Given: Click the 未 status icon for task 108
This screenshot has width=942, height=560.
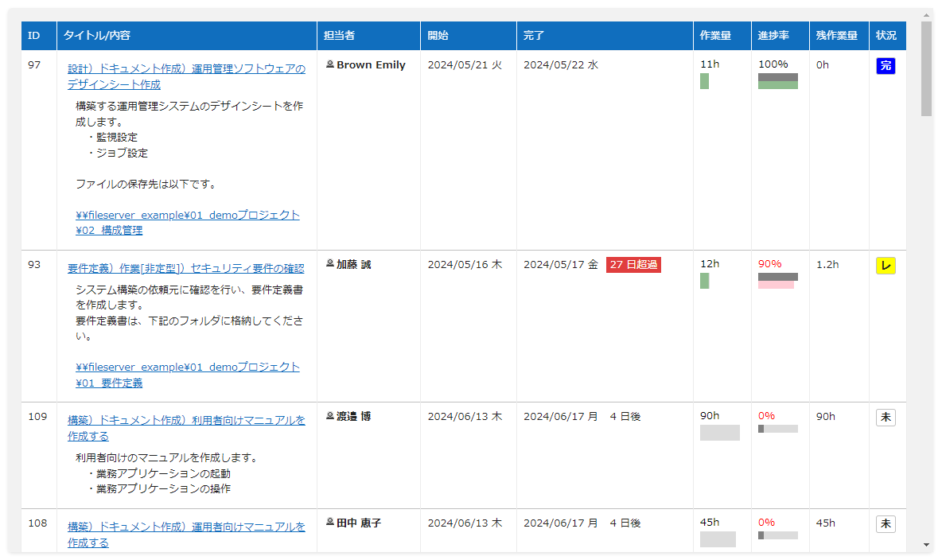Looking at the screenshot, I should (x=886, y=524).
